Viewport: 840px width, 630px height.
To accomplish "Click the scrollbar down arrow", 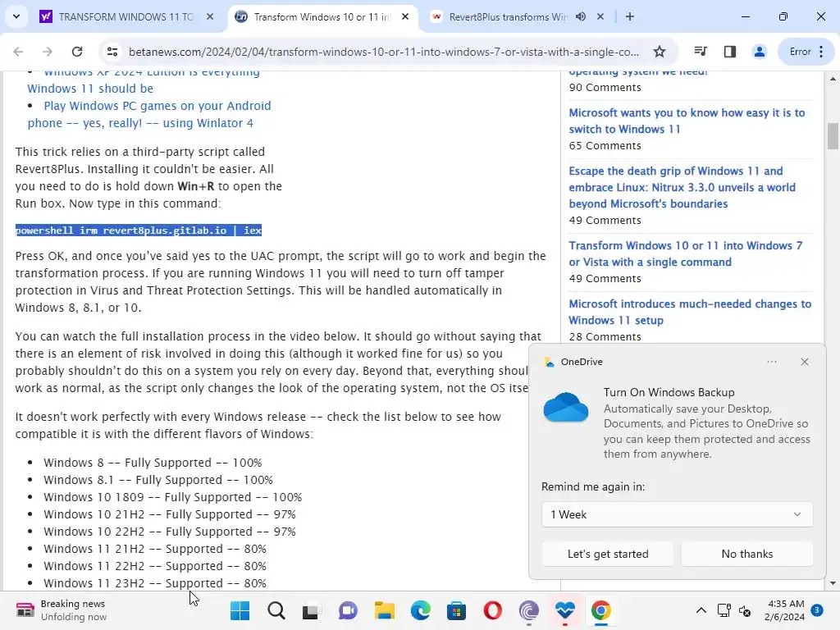I will (x=833, y=583).
